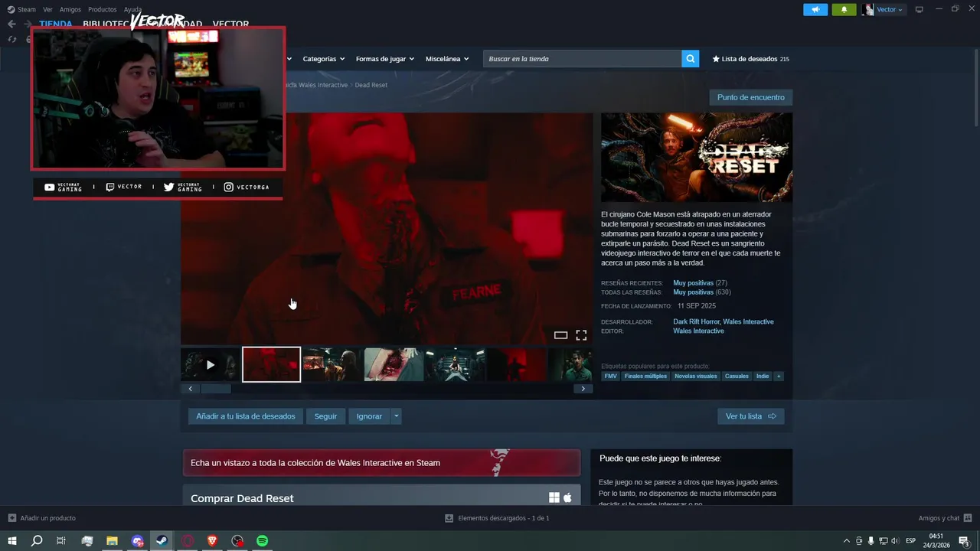The image size is (980, 551).
Task: Play the trailer video thumbnail
Action: click(x=211, y=365)
